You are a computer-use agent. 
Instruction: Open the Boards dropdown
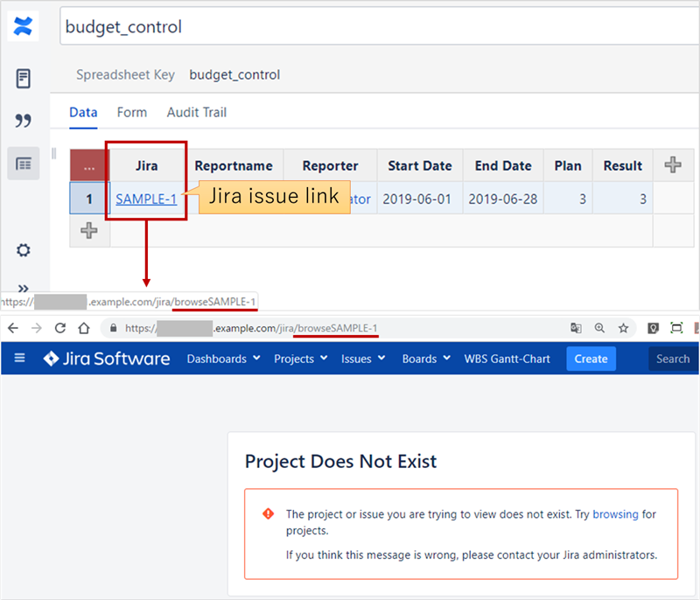point(426,359)
